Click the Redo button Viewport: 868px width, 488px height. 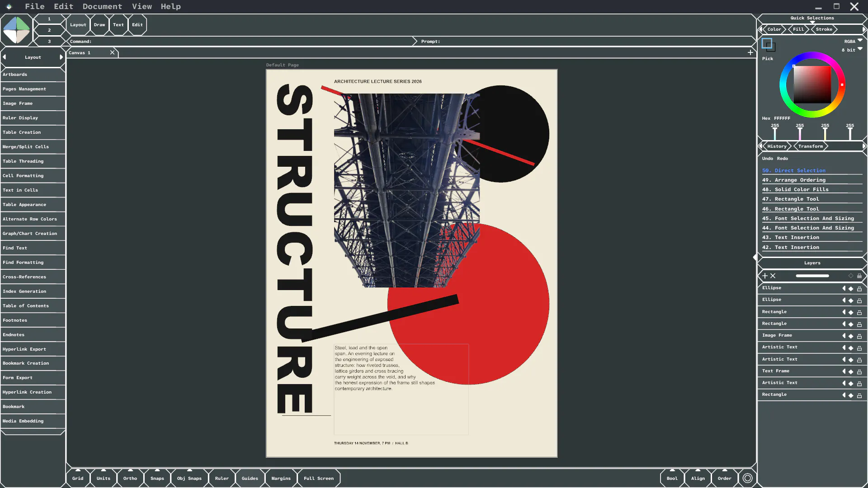coord(783,159)
